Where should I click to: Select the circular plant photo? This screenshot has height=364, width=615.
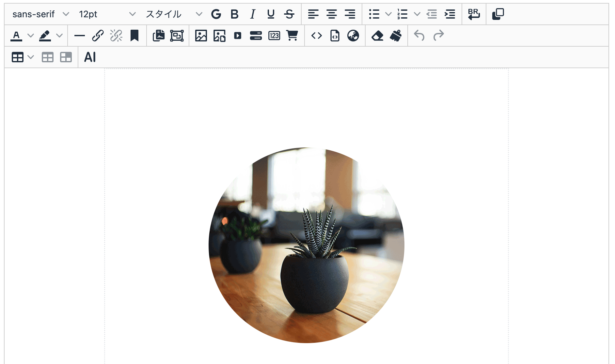click(x=307, y=245)
